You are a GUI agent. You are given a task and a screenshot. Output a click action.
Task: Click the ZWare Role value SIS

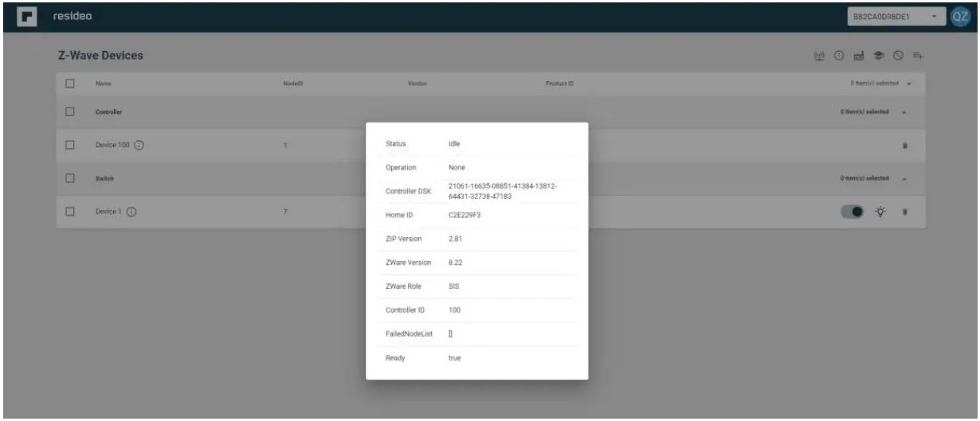[453, 287]
